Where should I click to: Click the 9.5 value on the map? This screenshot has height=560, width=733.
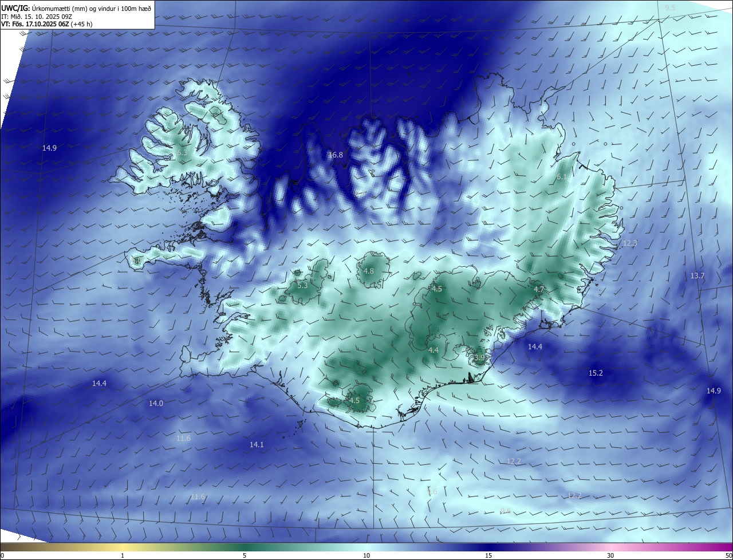670,8
